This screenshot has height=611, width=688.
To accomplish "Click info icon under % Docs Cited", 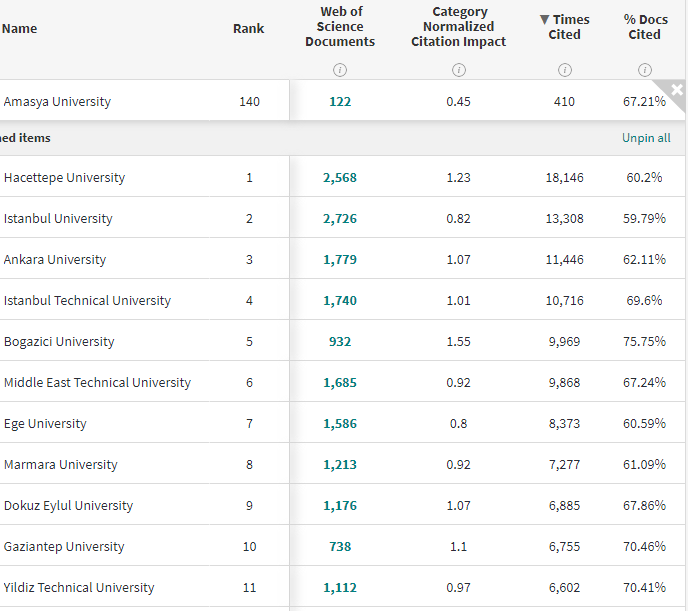I will [644, 70].
